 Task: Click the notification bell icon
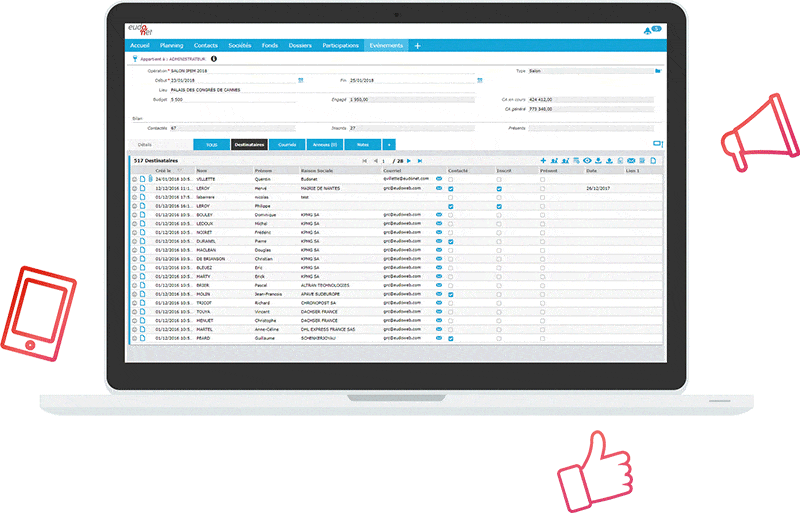click(647, 31)
